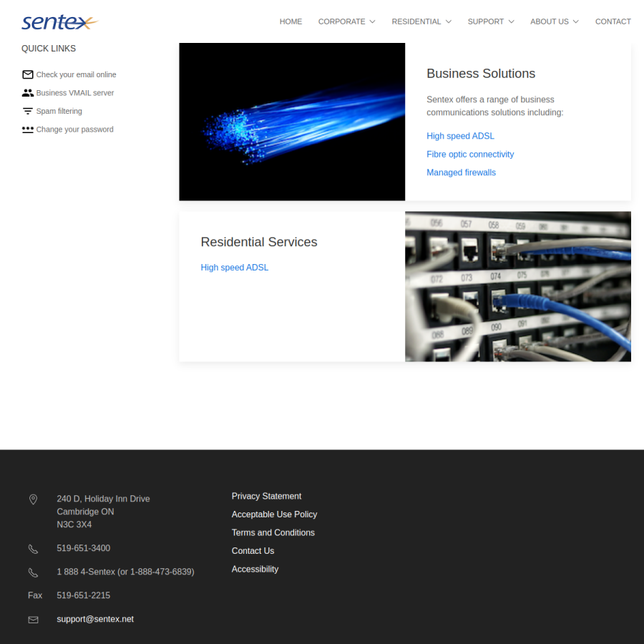Click the Cambridge ON address line
This screenshot has height=644, width=644.
coord(85,512)
